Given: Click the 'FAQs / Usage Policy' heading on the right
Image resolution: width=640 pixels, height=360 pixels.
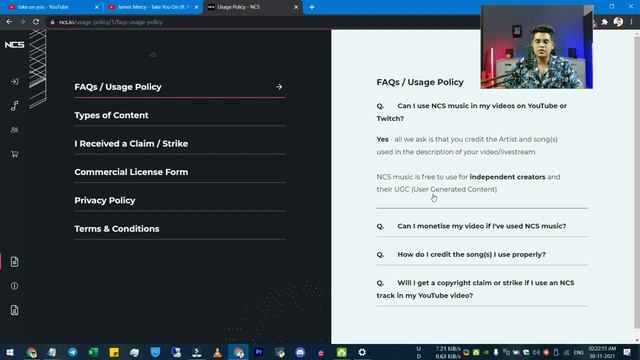Looking at the screenshot, I should (x=420, y=82).
